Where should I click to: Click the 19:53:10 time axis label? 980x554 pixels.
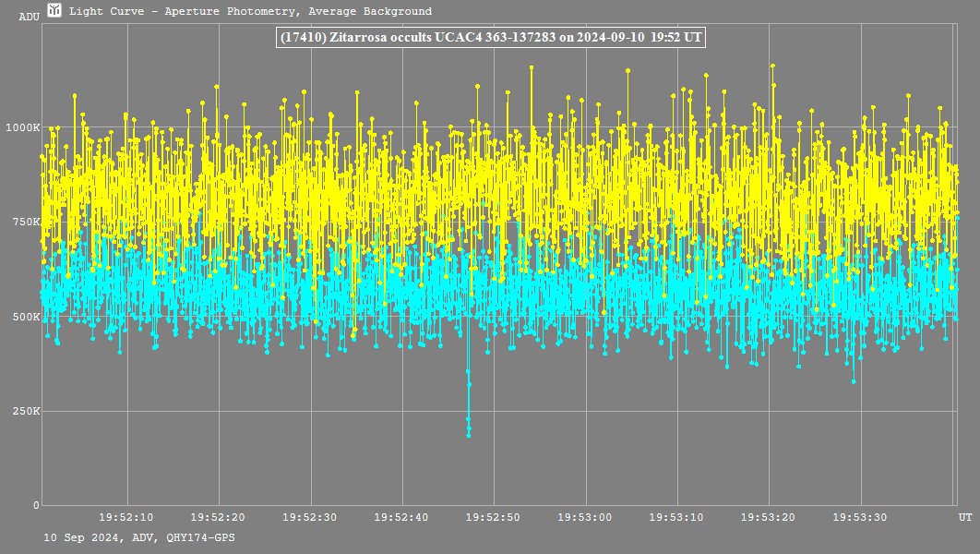click(677, 516)
